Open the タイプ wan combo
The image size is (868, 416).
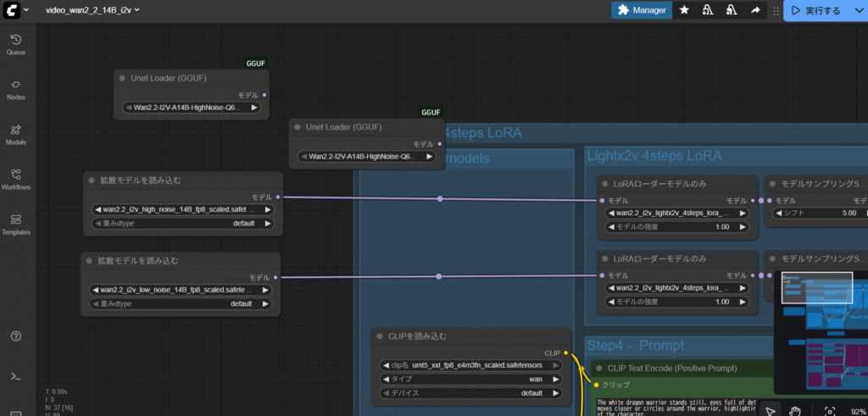[x=470, y=380]
